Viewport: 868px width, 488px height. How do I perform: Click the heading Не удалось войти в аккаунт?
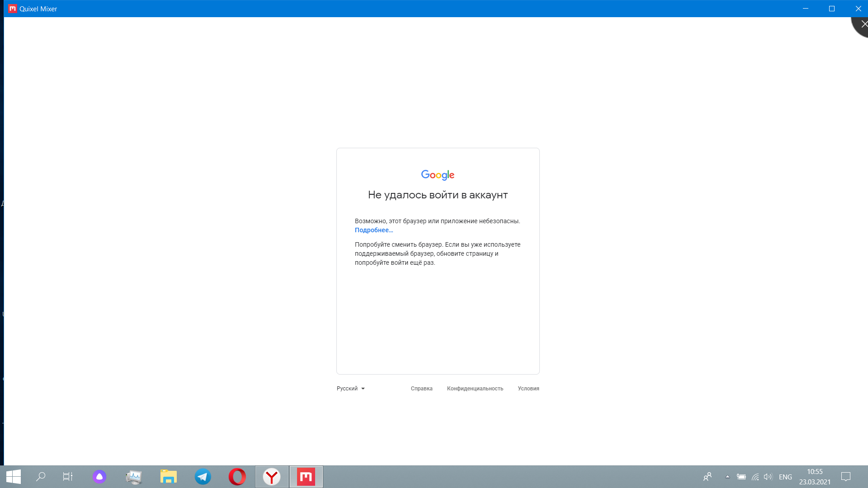[x=438, y=195]
